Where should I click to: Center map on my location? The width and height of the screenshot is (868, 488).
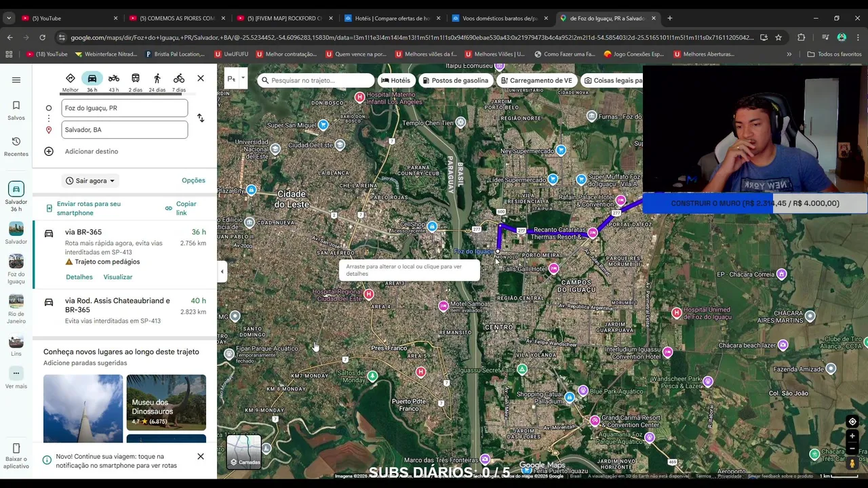(x=852, y=422)
